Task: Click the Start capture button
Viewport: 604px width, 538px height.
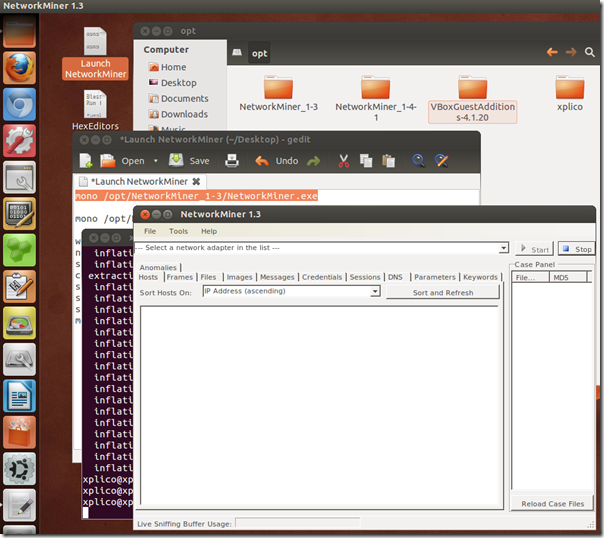Action: pyautogui.click(x=534, y=249)
